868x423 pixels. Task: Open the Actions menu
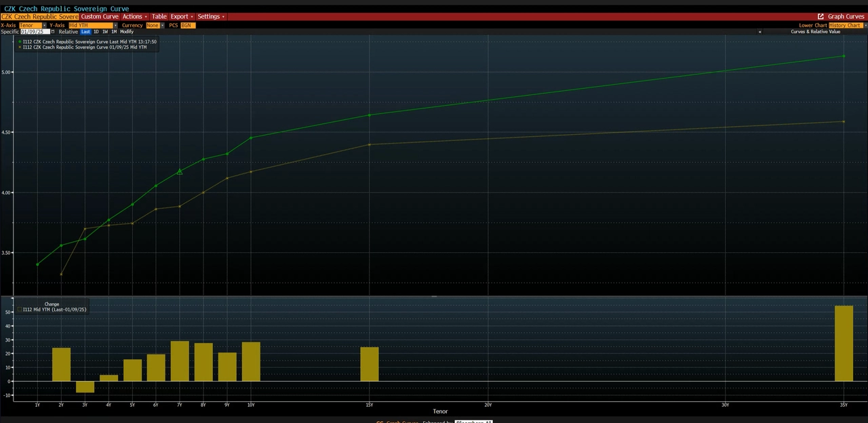[134, 16]
